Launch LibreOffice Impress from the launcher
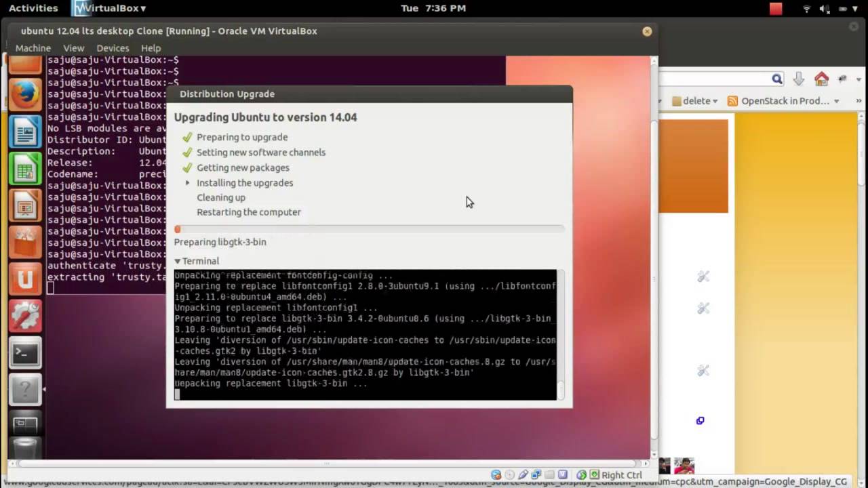 [25, 205]
